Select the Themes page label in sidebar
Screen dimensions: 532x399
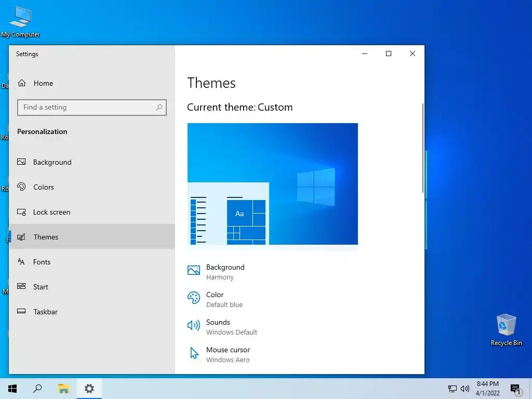46,237
